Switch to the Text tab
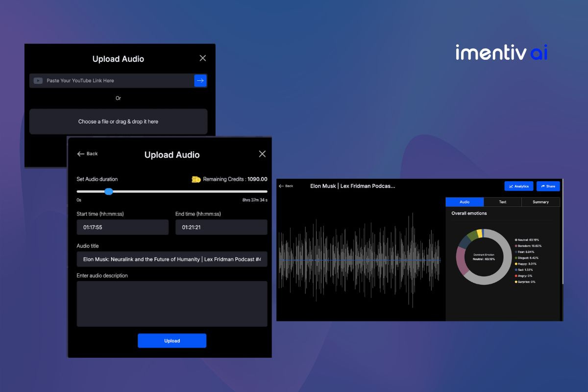 (503, 202)
